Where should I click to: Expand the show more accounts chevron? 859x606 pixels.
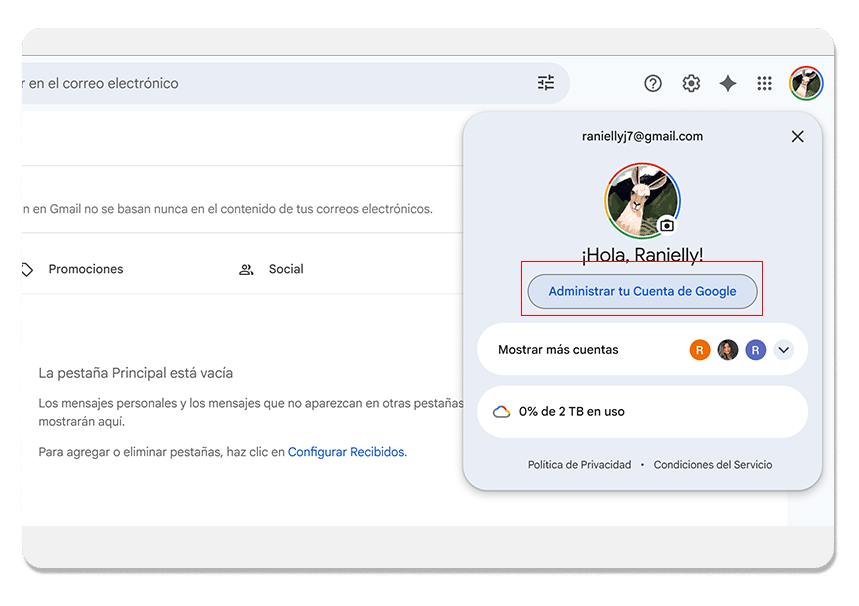tap(784, 350)
